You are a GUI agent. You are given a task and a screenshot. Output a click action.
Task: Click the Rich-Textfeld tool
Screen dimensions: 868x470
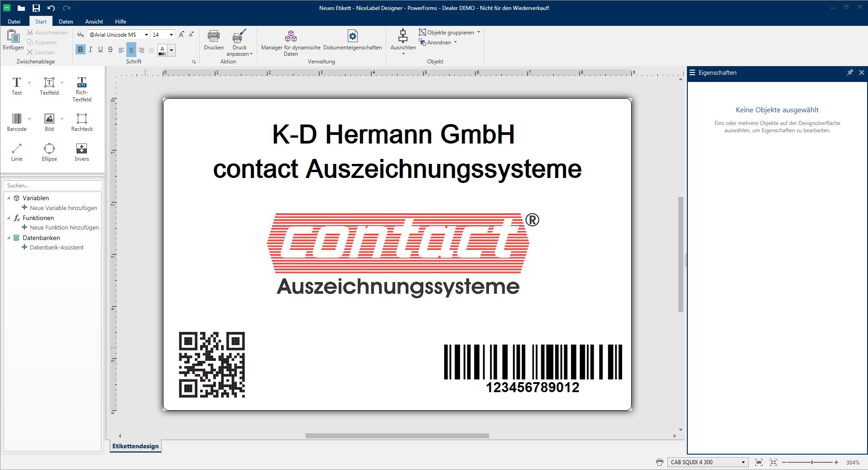[82, 89]
